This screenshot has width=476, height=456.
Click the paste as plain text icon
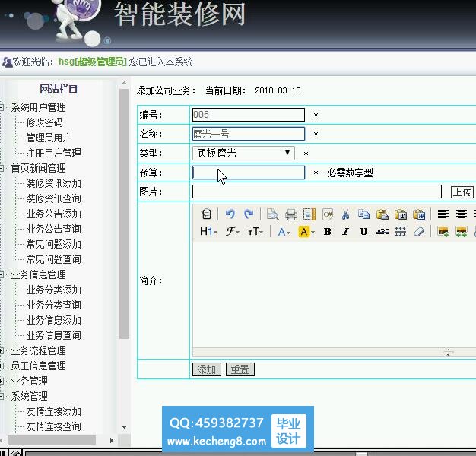401,214
